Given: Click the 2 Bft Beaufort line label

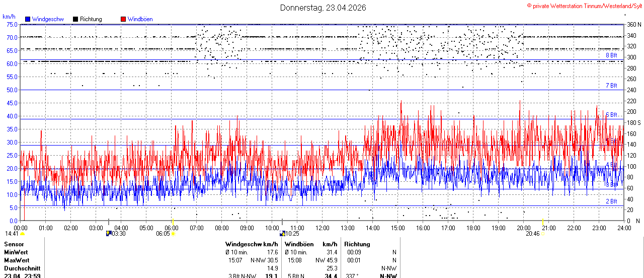Looking at the screenshot, I should 611,201.
